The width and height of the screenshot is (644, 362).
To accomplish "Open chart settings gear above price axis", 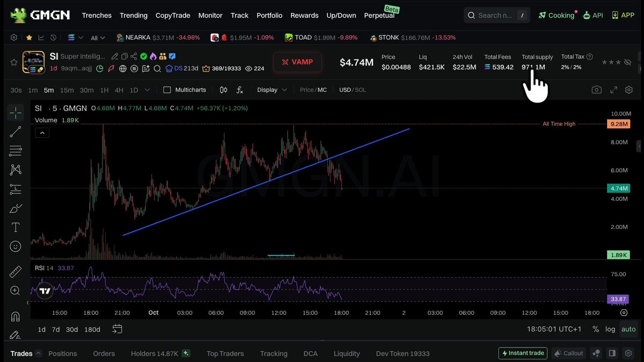I will 629,90.
